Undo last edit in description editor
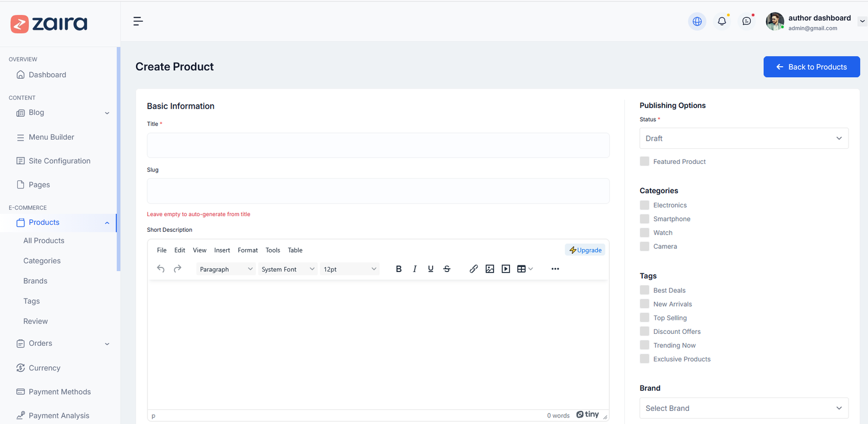 [x=161, y=269]
